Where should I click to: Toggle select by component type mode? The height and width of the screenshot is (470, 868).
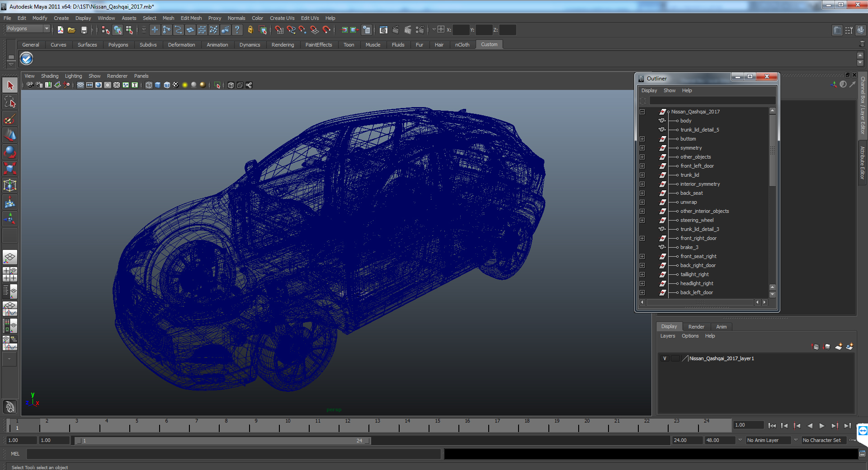coord(129,30)
